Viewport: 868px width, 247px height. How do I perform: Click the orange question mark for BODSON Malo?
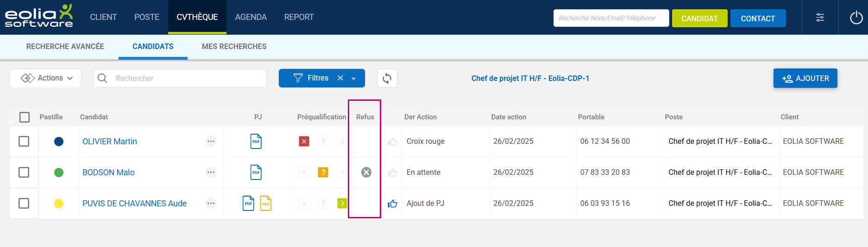point(323,172)
